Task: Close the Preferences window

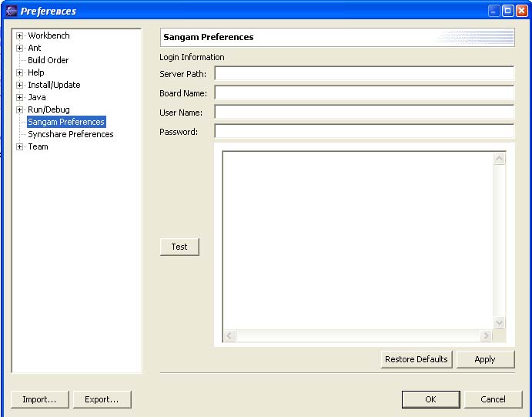Action: click(521, 11)
